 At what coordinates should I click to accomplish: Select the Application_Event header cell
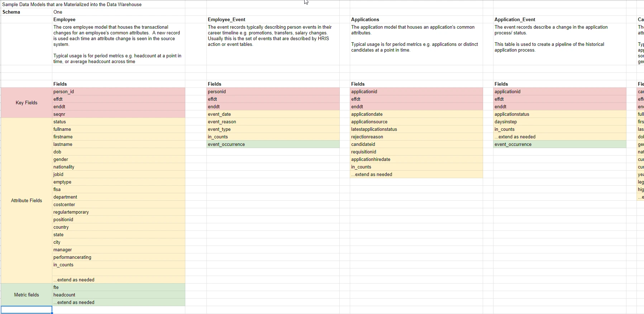560,19
